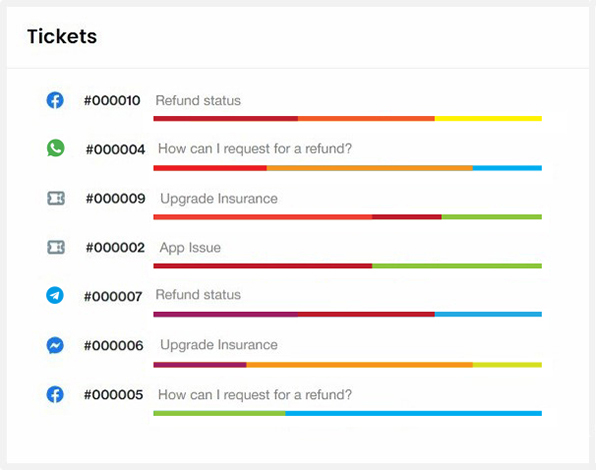Open ticket number #000004
This screenshot has width=596, height=470.
pos(116,149)
